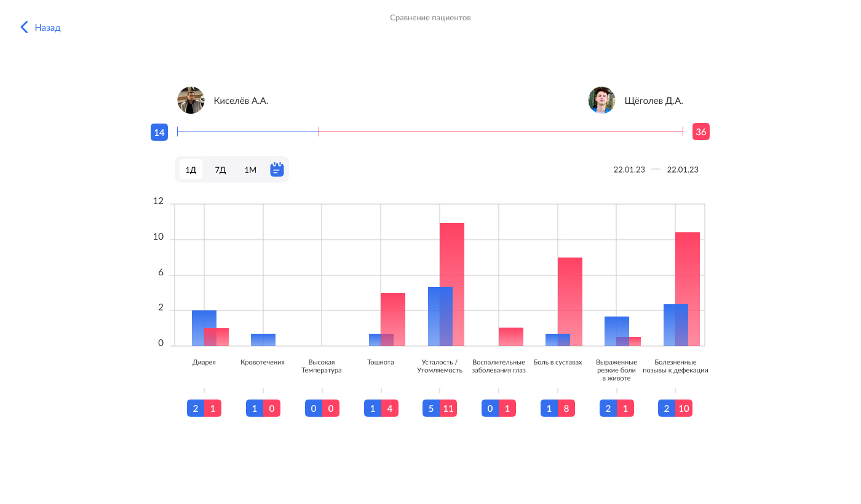The height and width of the screenshot is (504, 861).
Task: Click the 5 | 11 counter badge
Action: pos(440,408)
